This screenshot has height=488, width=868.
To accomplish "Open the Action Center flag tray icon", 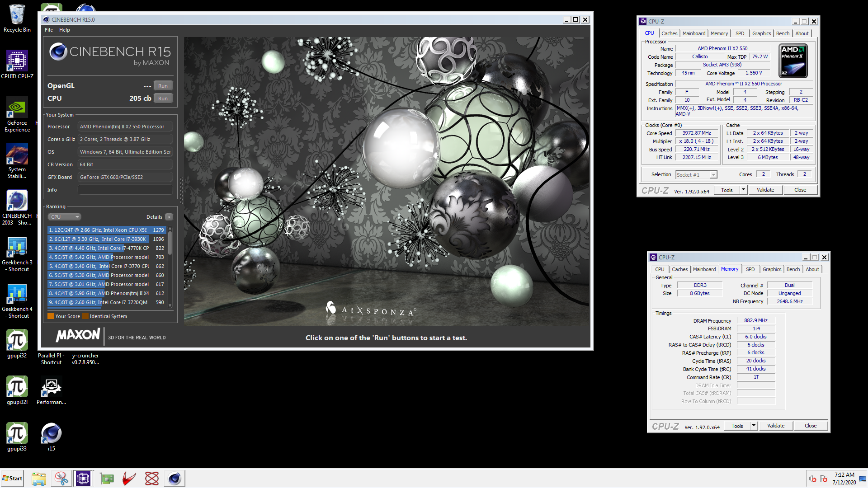I will tap(824, 479).
